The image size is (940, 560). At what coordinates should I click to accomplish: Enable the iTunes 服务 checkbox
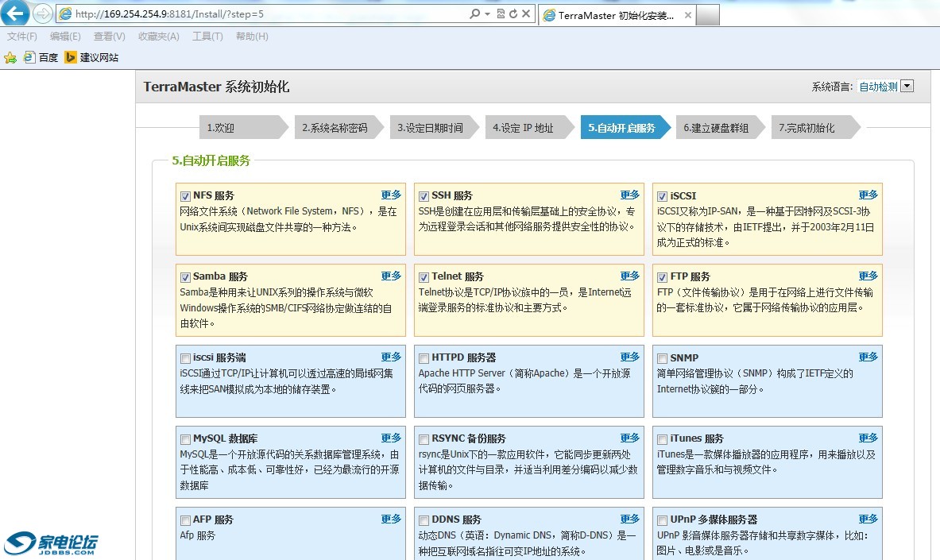663,439
